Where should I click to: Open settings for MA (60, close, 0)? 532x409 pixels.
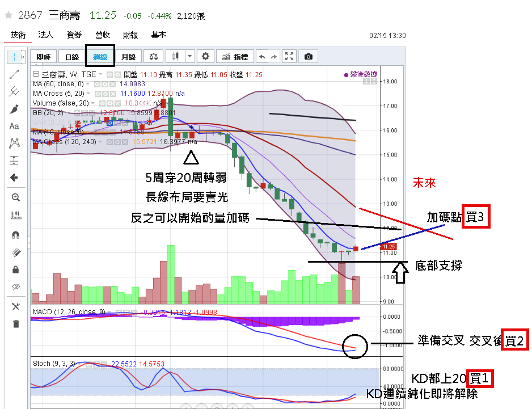coord(105,84)
